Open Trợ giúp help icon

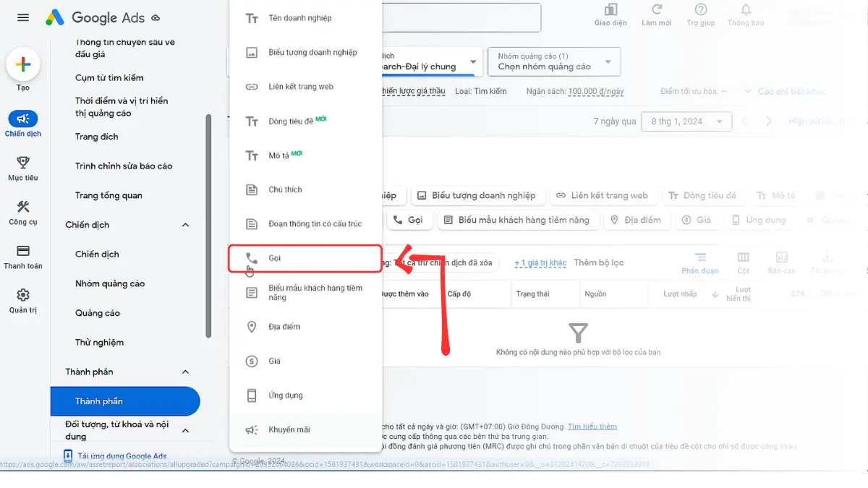(x=700, y=10)
